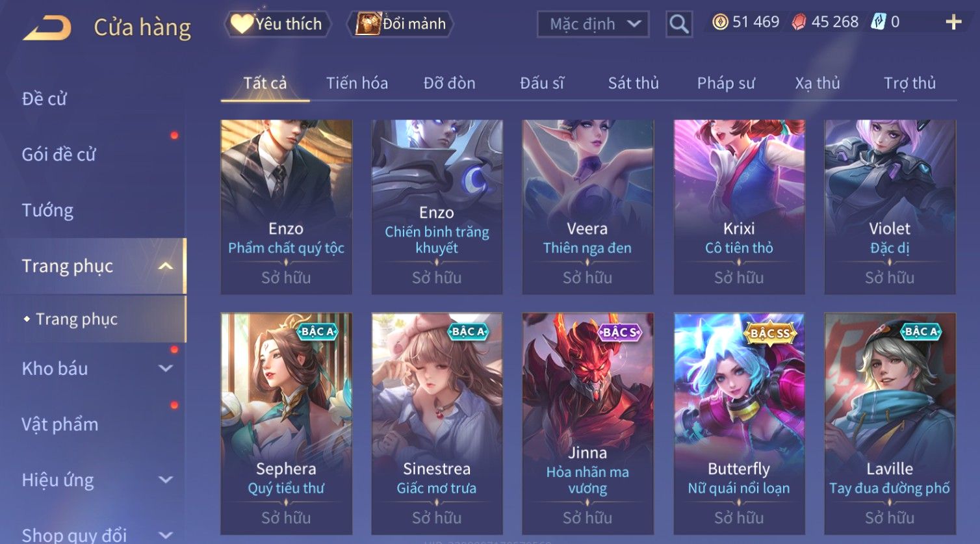Viewport: 980px width, 544px height.
Task: Collapse the Trang phục sidebar section
Action: (166, 266)
